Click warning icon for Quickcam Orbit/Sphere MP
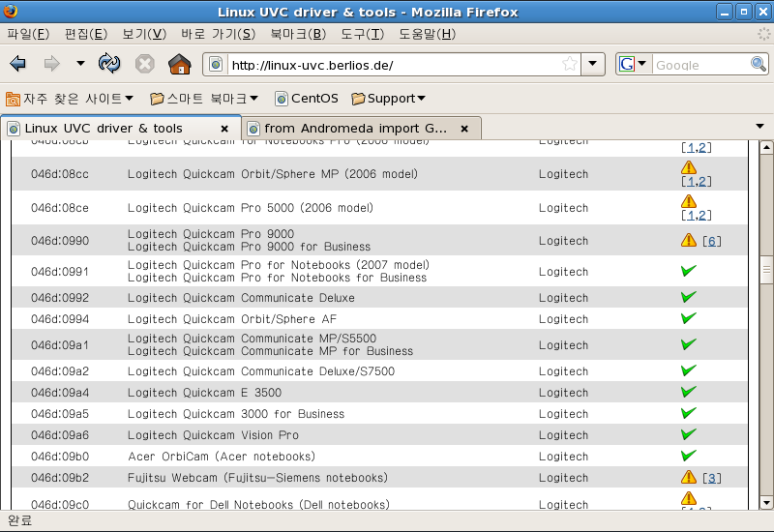Viewport: 774px width, 532px height. [x=689, y=167]
